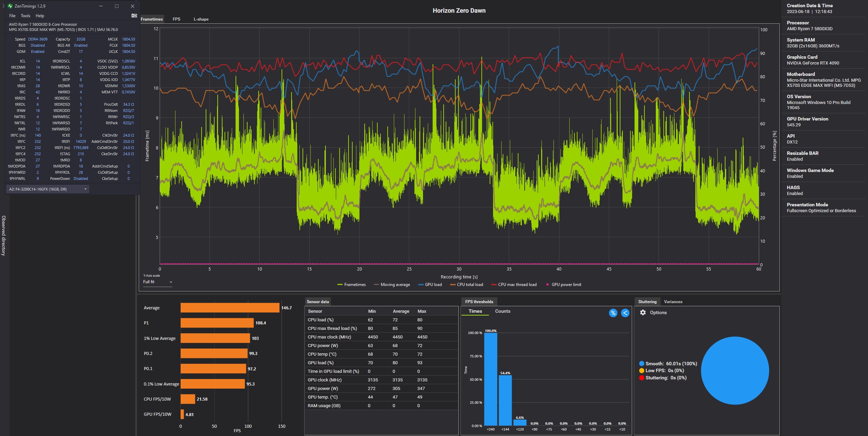Toggle the less-than threshold mode button
868x436 pixels.
click(625, 313)
